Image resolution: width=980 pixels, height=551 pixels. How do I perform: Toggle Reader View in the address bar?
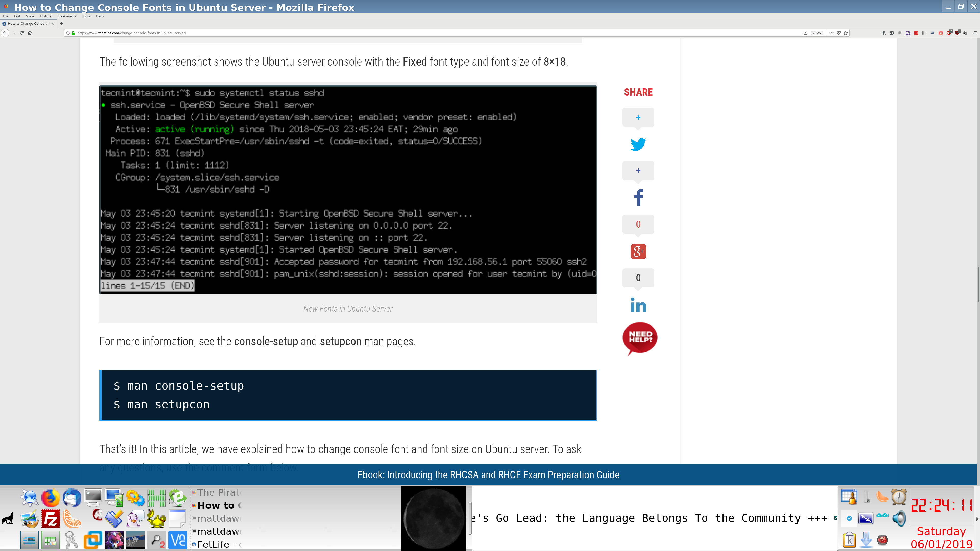[x=805, y=33]
